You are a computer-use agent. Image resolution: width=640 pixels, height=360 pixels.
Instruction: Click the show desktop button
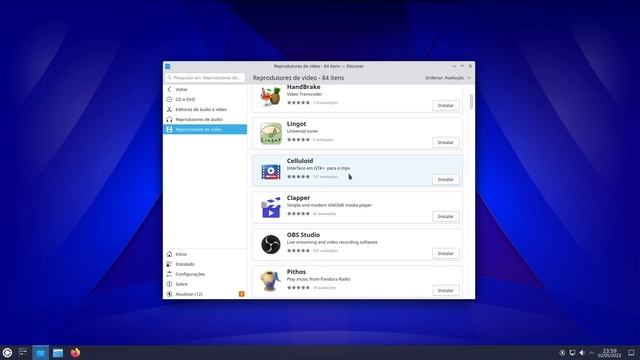[631, 353]
